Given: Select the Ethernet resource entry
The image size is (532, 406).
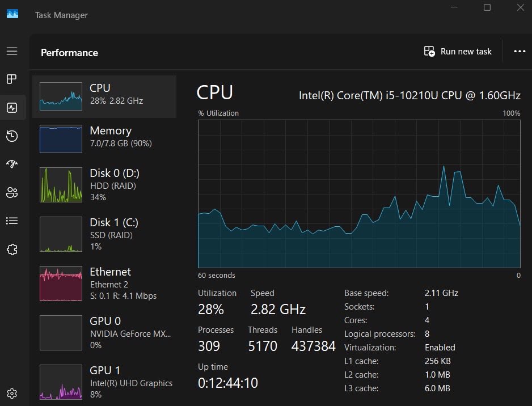Looking at the screenshot, I should [104, 283].
